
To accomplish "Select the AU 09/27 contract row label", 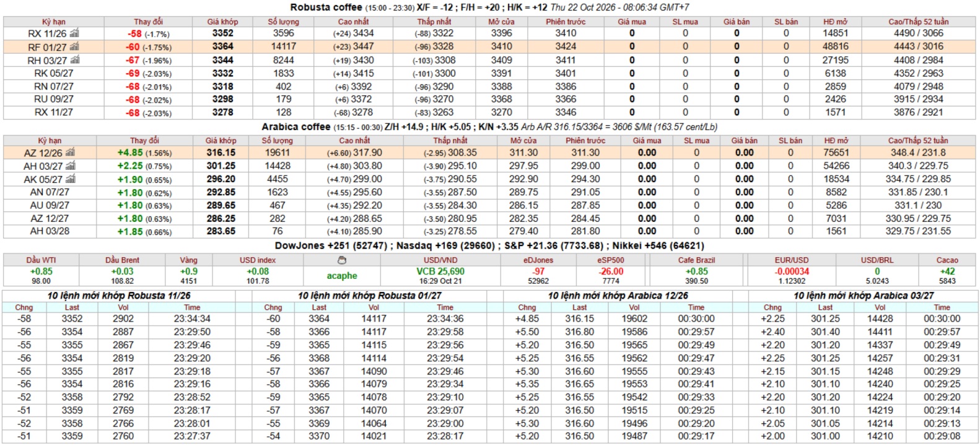I will 50,205.
